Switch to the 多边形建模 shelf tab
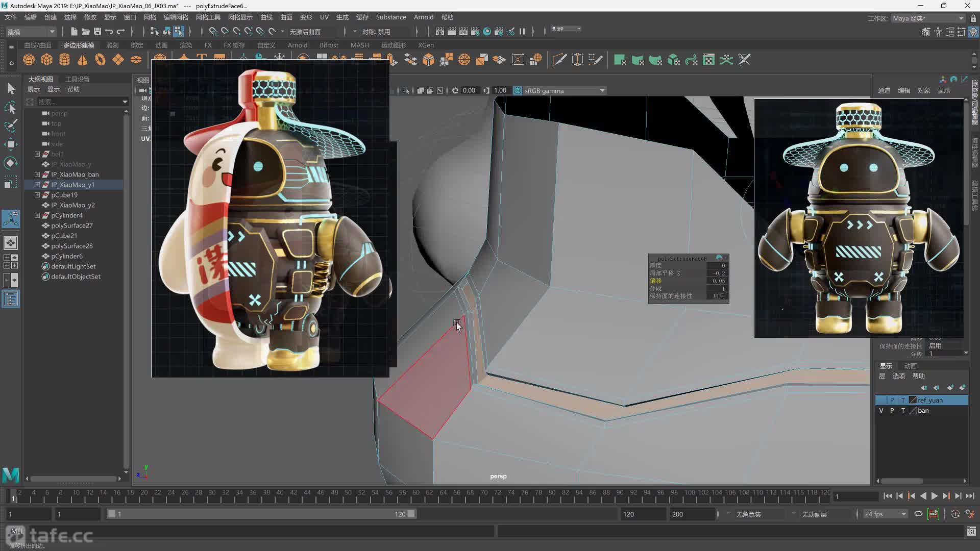The image size is (980, 551). tap(79, 45)
